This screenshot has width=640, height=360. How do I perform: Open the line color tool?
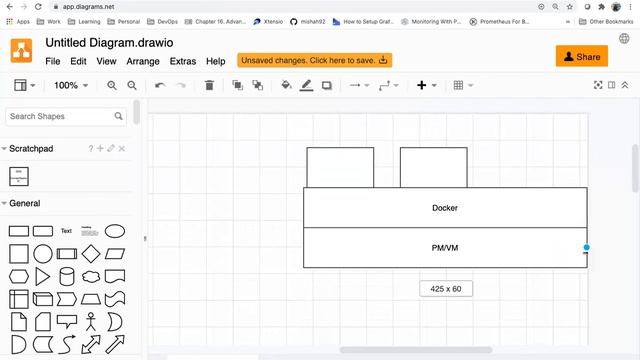tap(307, 85)
